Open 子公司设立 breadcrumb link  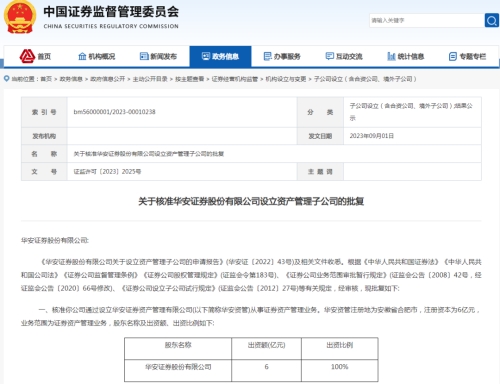tap(365, 79)
